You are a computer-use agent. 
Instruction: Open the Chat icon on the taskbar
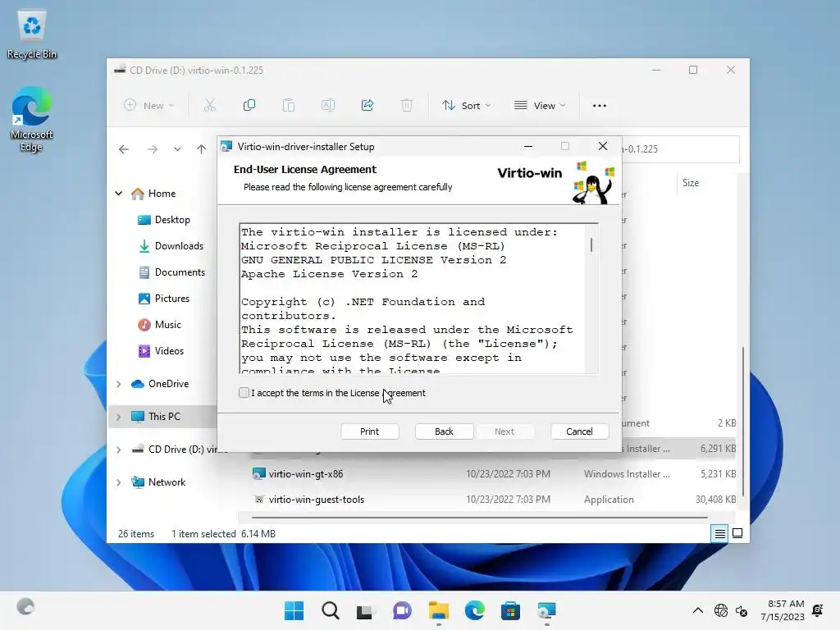pyautogui.click(x=402, y=610)
